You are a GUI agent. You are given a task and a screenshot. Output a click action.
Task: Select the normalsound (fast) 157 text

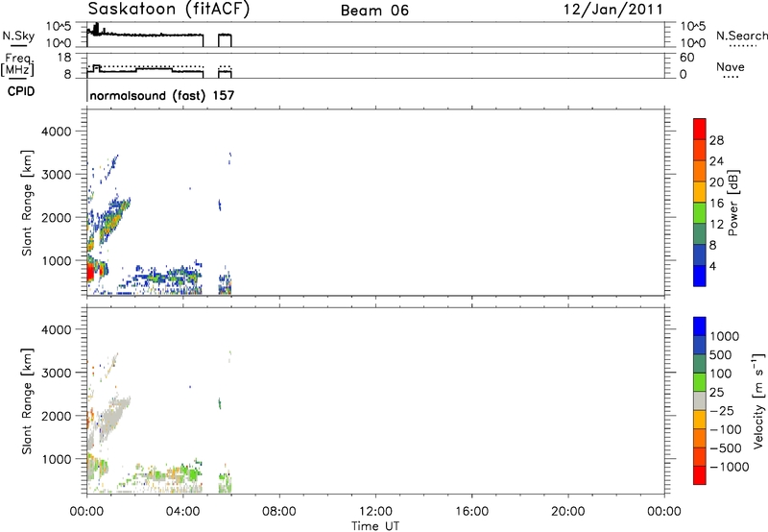coord(162,95)
